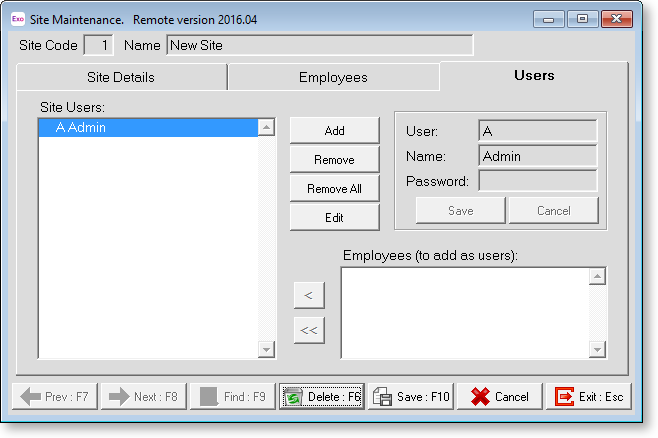The image size is (658, 438).
Task: Click the Prev : F7 arrow button
Action: point(54,397)
